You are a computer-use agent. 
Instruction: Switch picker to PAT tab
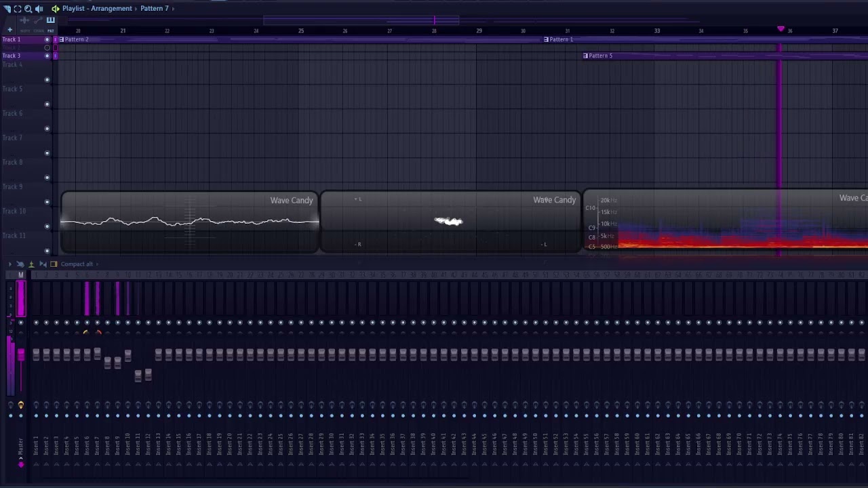50,30
